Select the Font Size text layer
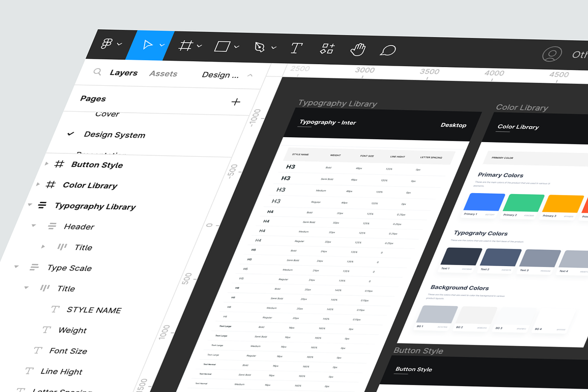The image size is (588, 392). pos(68,351)
